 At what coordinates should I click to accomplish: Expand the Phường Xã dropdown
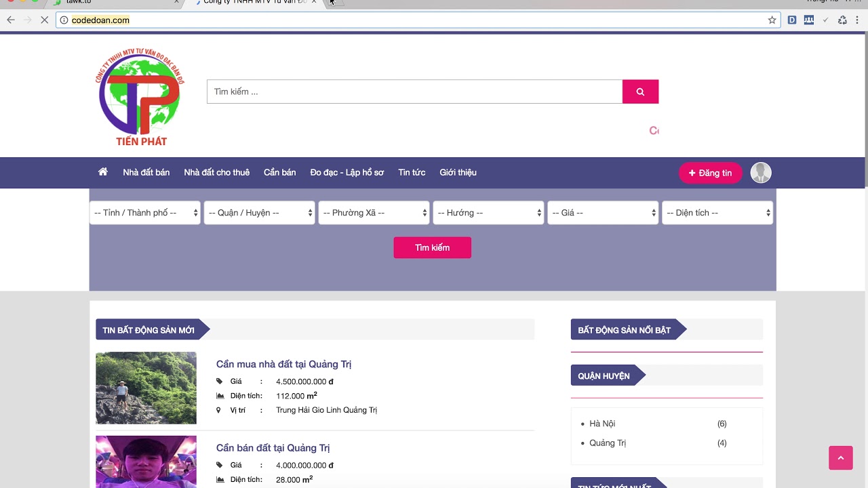coord(374,213)
